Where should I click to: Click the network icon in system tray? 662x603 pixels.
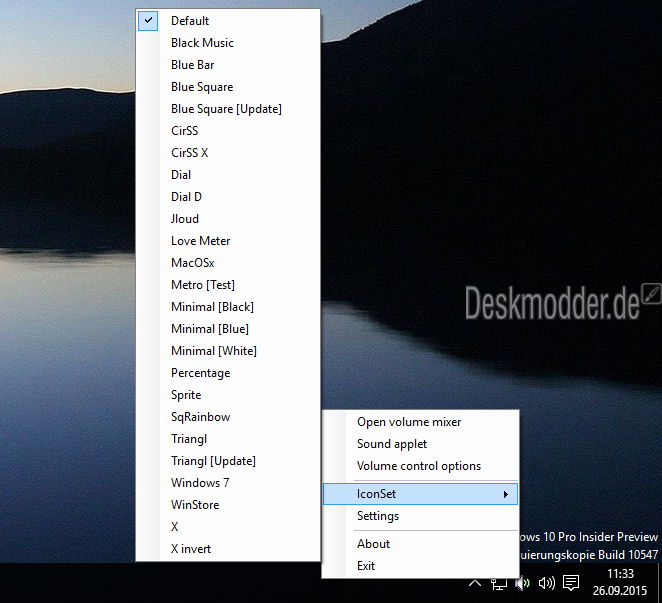[x=497, y=583]
